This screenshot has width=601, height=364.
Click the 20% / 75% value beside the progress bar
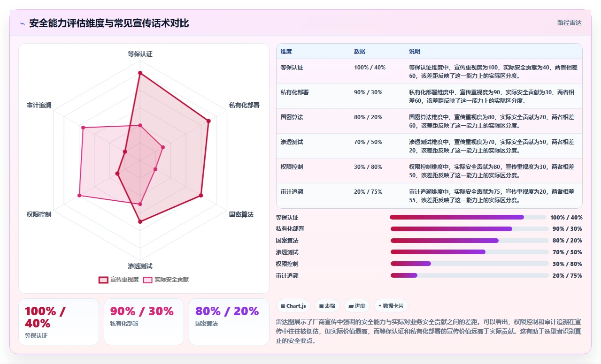[x=567, y=276]
